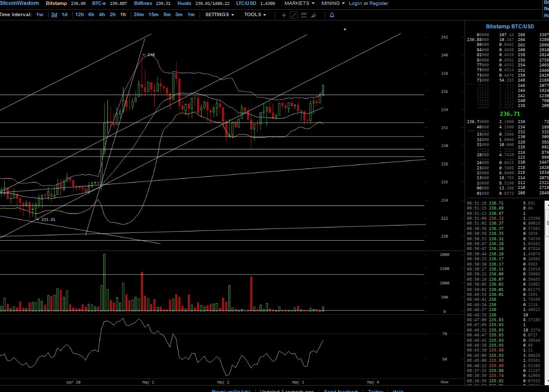Screen dimensions: 549x392
Task: Choose the 1h time interval
Action: pos(123,15)
